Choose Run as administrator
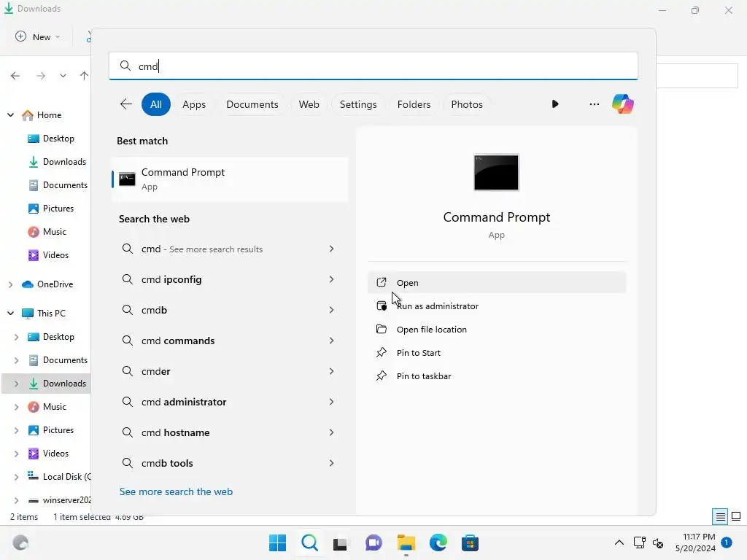Viewport: 747px width, 560px height. pyautogui.click(x=496, y=306)
